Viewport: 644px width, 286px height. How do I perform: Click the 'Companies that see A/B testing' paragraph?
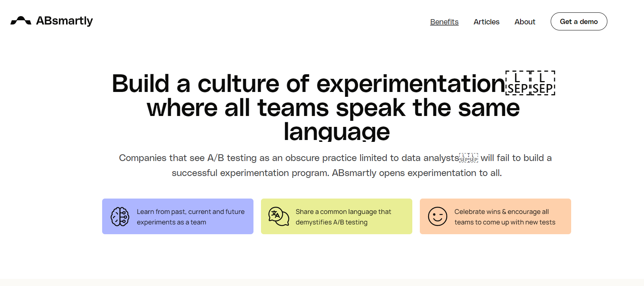click(x=335, y=165)
